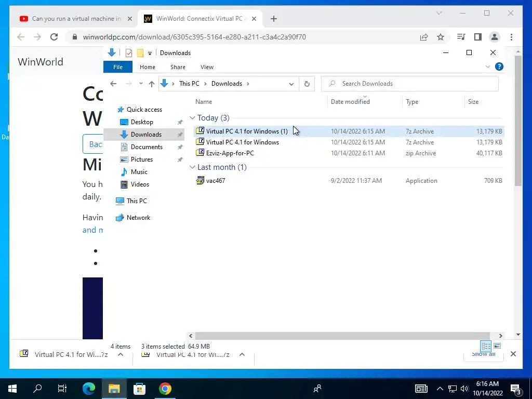Reload the WinWorld page in Chrome
Viewport: 532px width, 399px height.
[x=54, y=37]
